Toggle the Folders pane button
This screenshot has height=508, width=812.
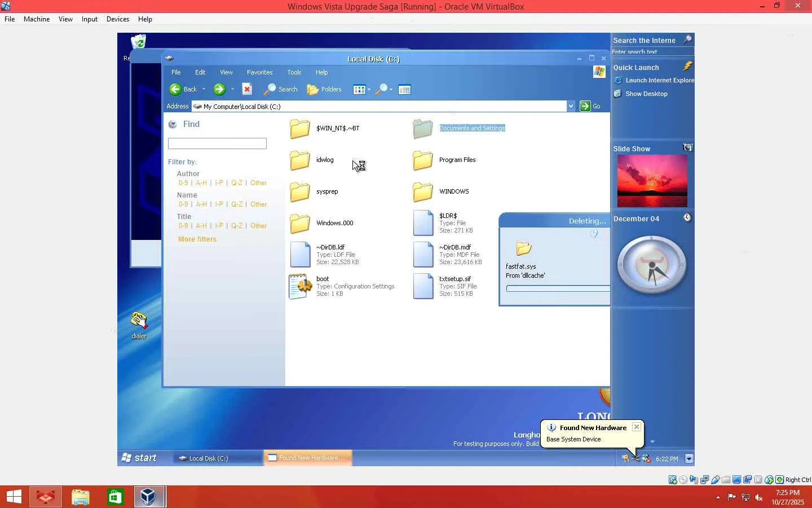324,89
